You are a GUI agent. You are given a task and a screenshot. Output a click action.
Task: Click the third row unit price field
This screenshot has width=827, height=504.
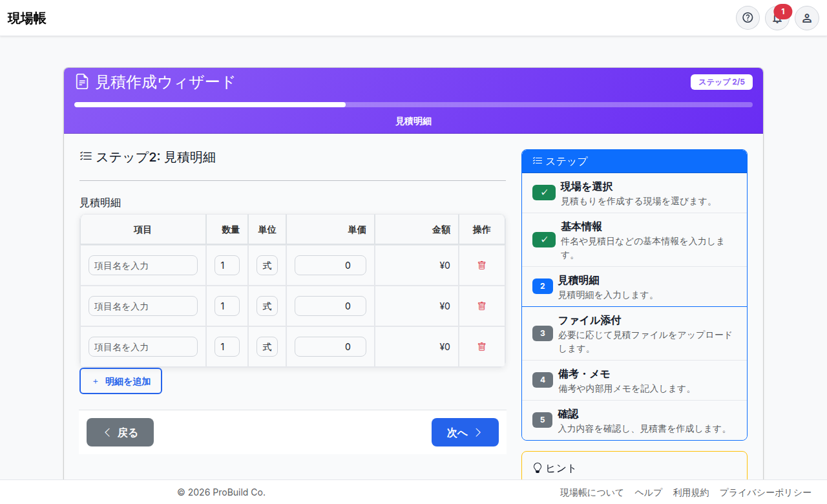point(330,346)
